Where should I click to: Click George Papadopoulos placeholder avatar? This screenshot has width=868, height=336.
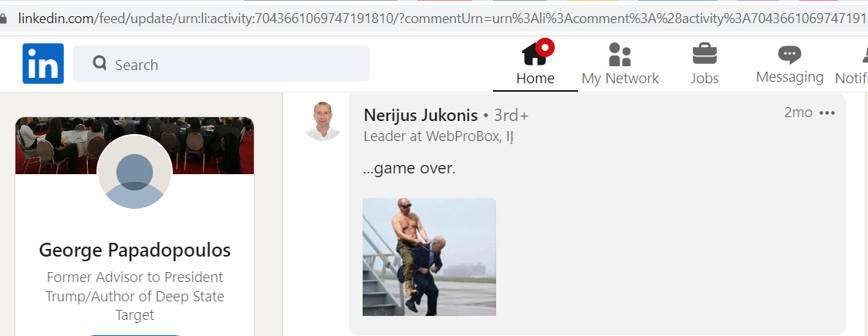[134, 171]
